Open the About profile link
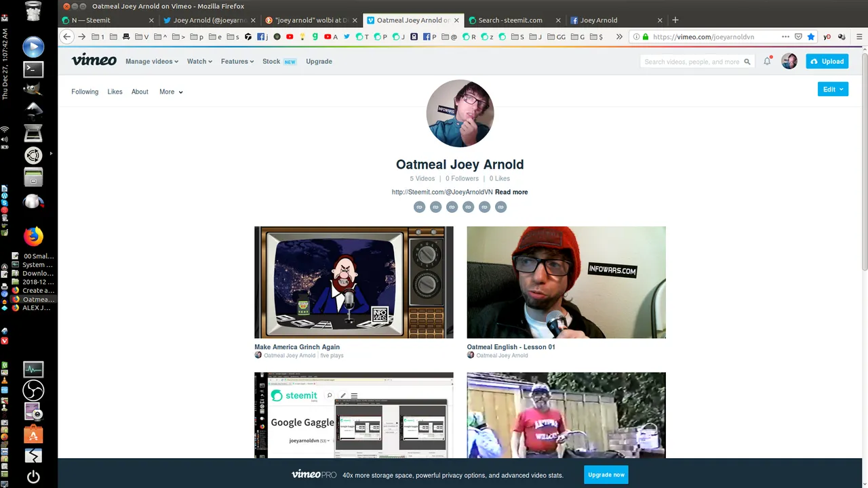Screen dimensions: 868x488 (x=140, y=92)
